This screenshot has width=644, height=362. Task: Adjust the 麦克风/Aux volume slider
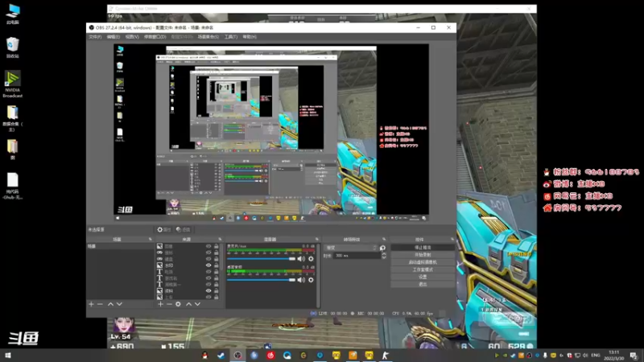pyautogui.click(x=261, y=258)
